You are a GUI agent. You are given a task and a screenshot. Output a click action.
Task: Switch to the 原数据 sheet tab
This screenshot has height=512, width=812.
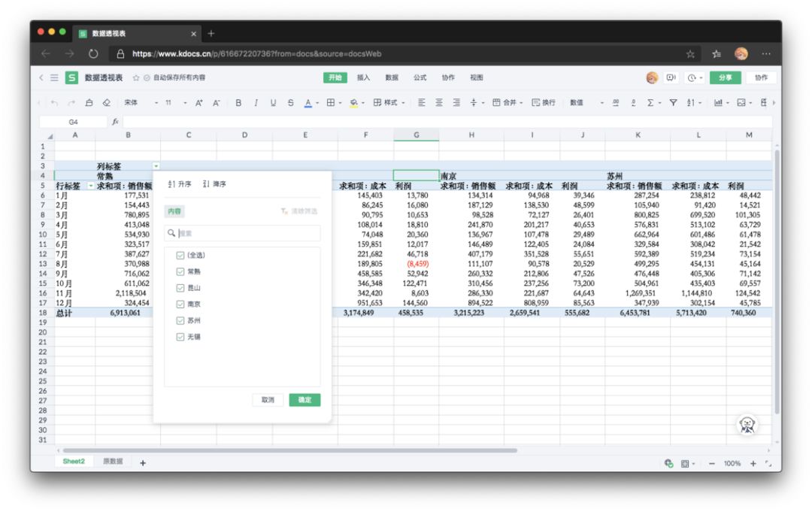click(113, 462)
